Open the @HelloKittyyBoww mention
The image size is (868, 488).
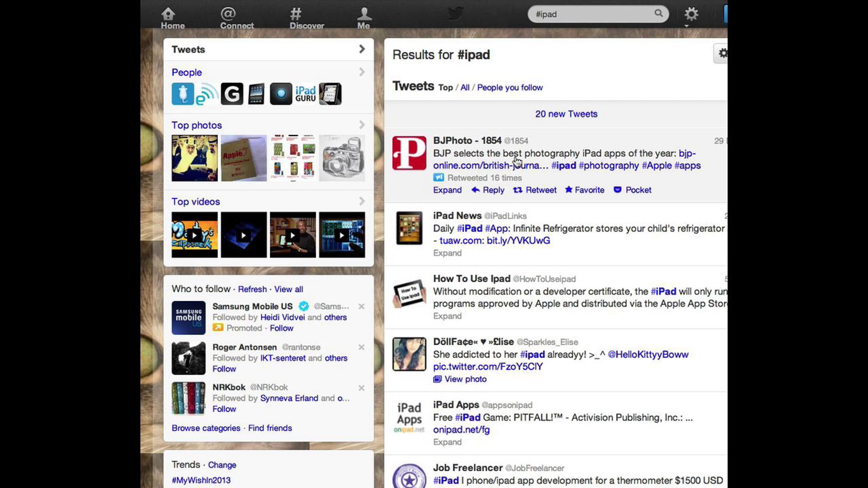click(x=648, y=355)
